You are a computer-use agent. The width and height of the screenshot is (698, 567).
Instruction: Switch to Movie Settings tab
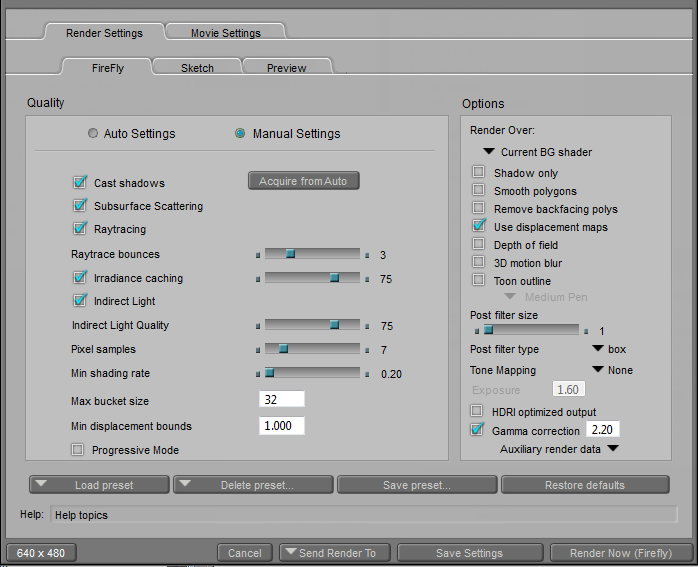click(x=225, y=33)
